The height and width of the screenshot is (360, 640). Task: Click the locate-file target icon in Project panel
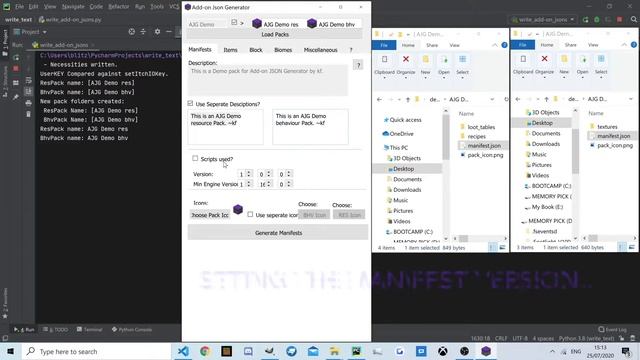[131, 31]
